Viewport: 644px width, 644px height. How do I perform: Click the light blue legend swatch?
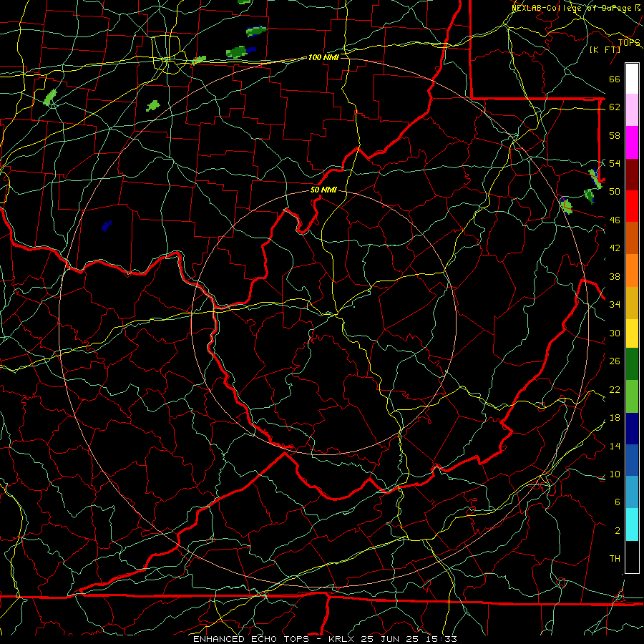(x=632, y=492)
